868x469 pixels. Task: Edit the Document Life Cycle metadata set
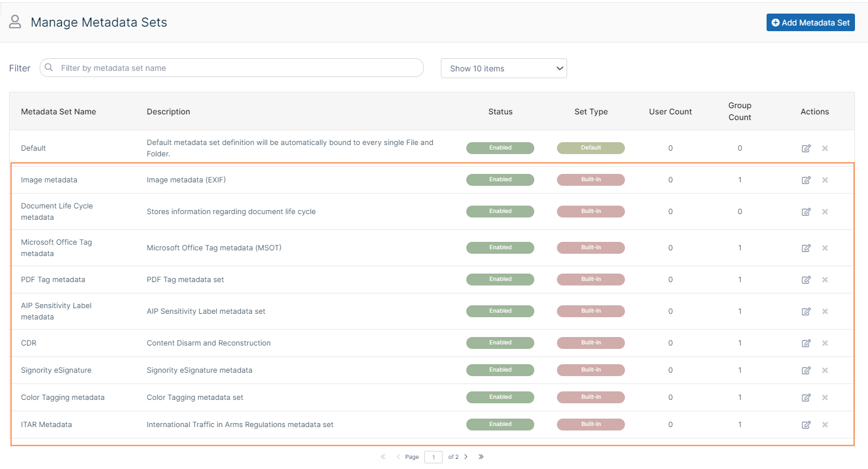[806, 212]
